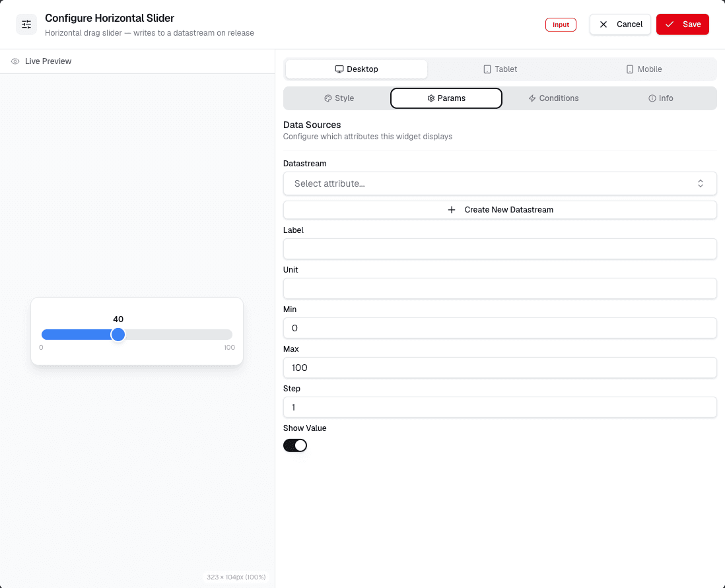Click the slider settings icon beside the title
725x588 pixels.
[x=26, y=24]
